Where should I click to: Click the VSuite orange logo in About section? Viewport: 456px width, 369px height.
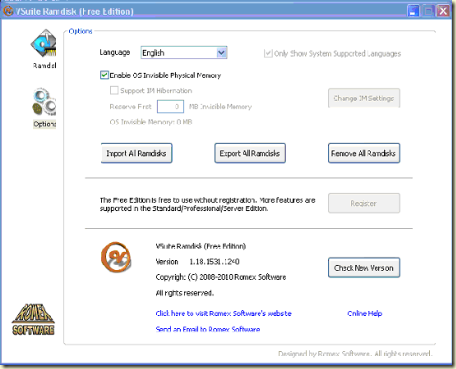click(x=116, y=257)
